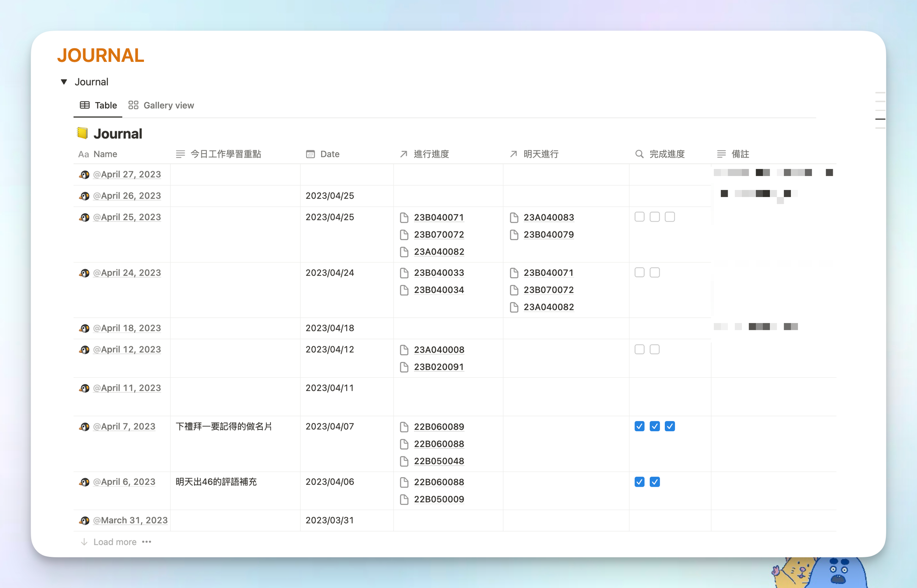This screenshot has height=588, width=917.
Task: Click the yellow notebook Journal icon
Action: (82, 133)
